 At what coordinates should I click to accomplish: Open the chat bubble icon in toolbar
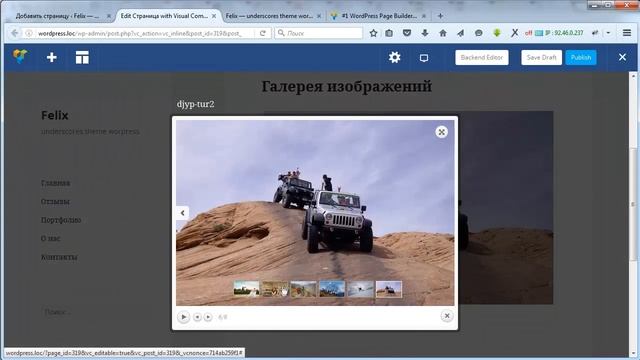point(478,33)
